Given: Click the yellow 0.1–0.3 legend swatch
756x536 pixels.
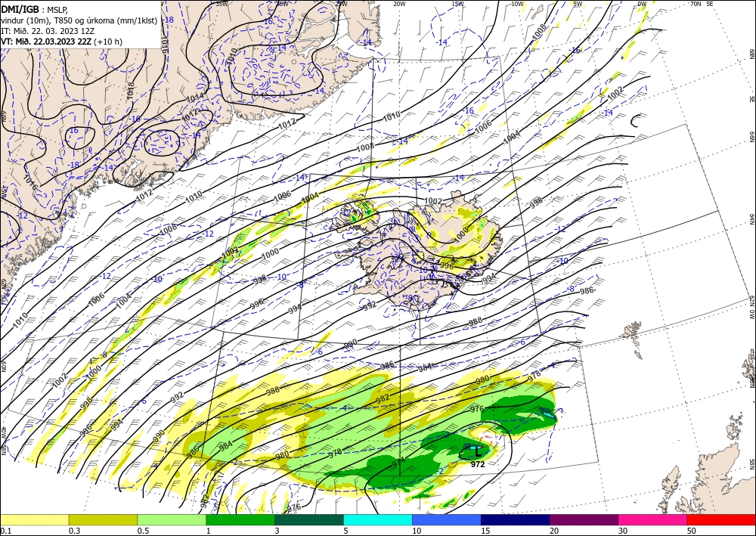Looking at the screenshot, I should coord(34,519).
